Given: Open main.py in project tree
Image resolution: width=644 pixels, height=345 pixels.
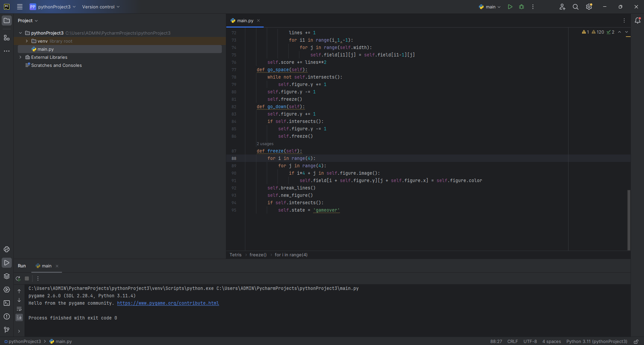Looking at the screenshot, I should tap(46, 49).
